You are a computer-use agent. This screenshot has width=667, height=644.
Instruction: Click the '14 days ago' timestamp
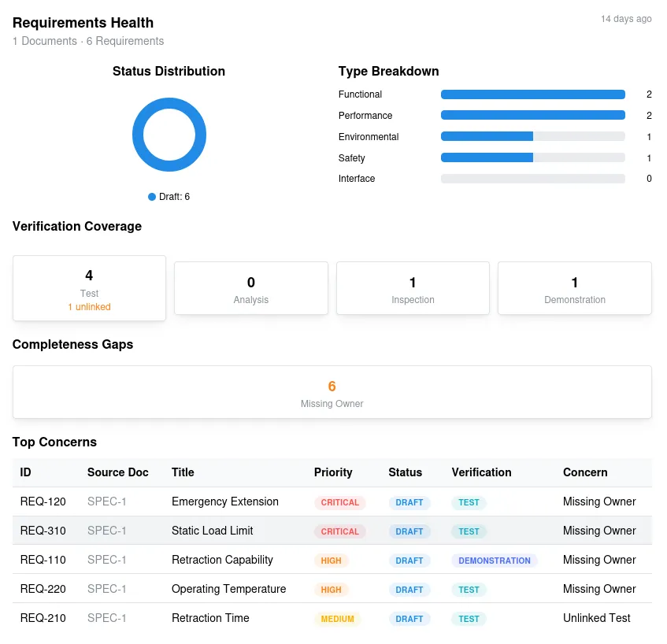626,19
